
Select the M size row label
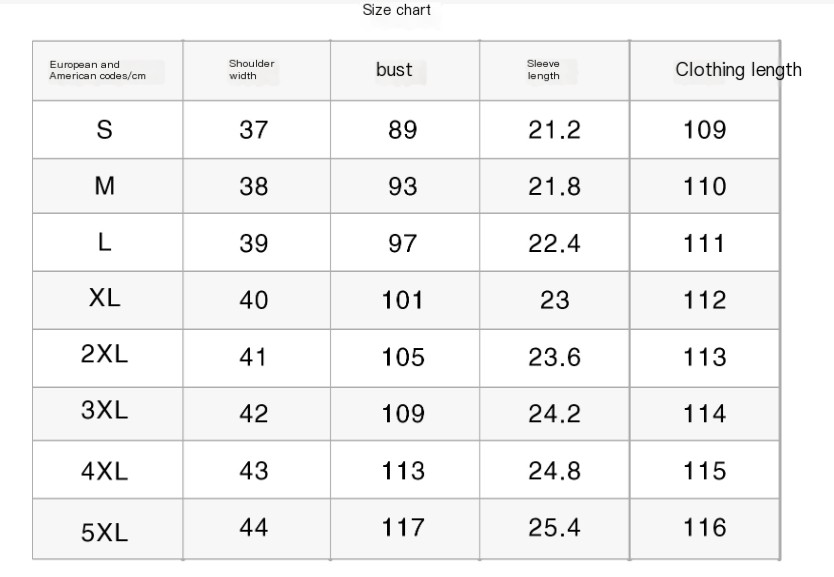coord(105,186)
